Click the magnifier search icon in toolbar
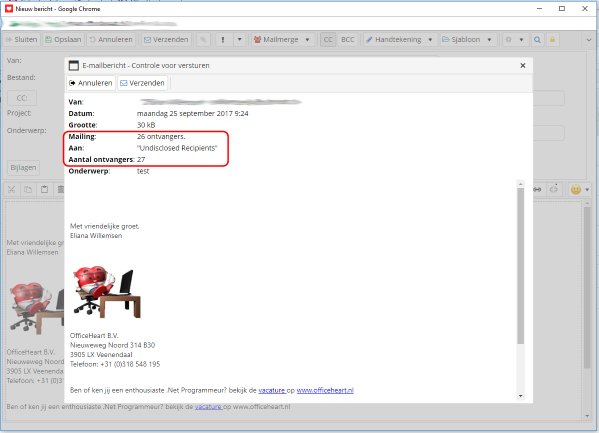The image size is (599, 433). coord(537,39)
